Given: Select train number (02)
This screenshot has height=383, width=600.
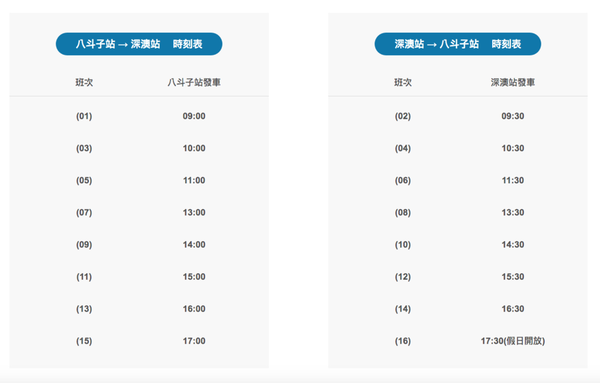Looking at the screenshot, I should tap(403, 116).
